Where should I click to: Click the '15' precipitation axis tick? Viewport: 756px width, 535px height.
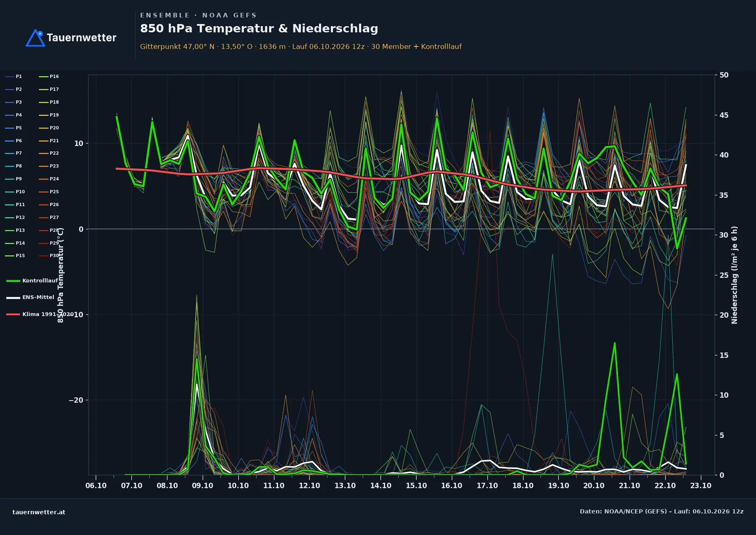point(724,355)
